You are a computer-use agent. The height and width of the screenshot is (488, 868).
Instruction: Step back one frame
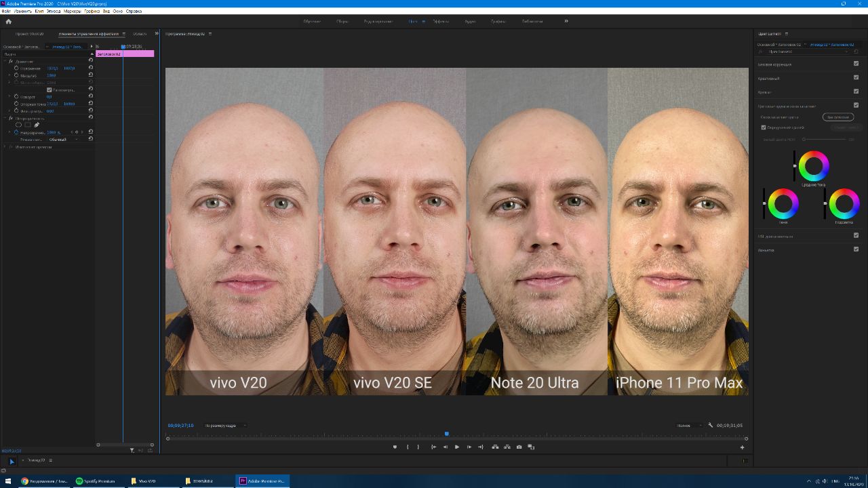click(445, 447)
